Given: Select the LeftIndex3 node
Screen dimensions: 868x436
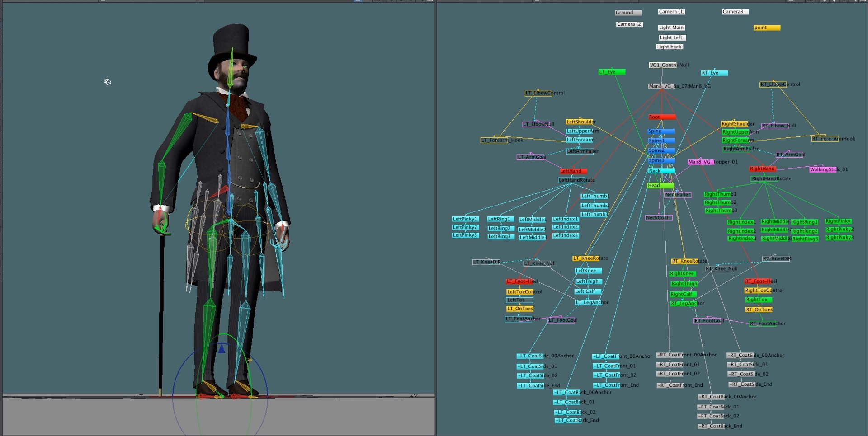Looking at the screenshot, I should point(566,235).
